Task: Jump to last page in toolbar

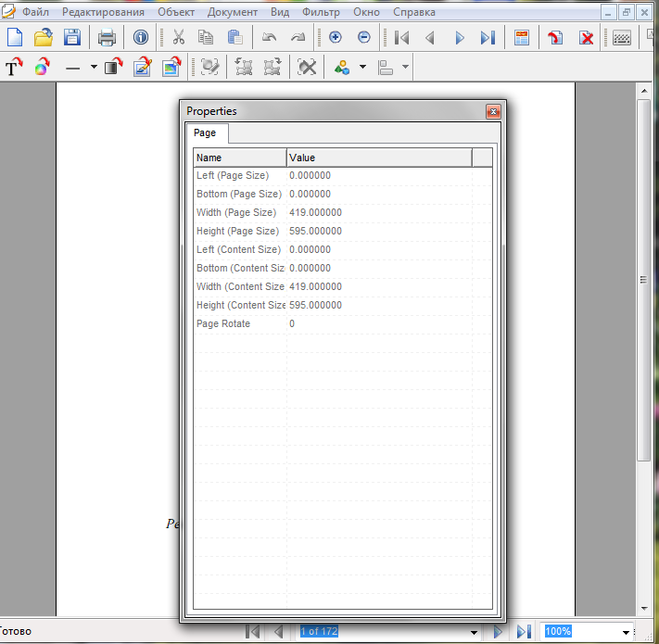Action: (488, 38)
